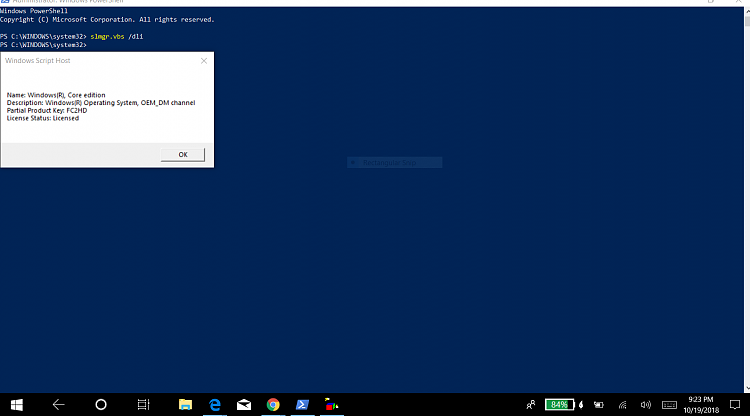Click the flame tray icon beside battery

pos(581,405)
